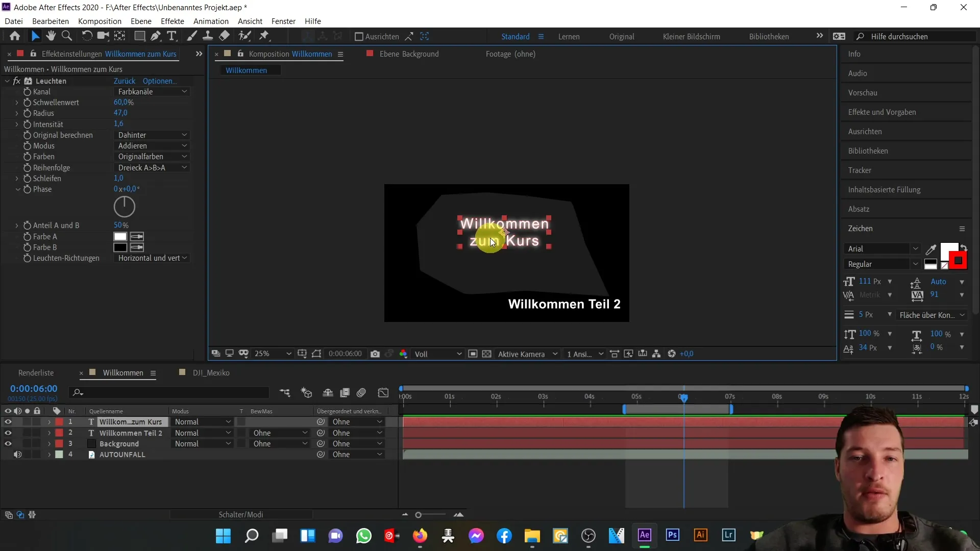Open the Voll resolution dropdown
Image resolution: width=980 pixels, height=551 pixels.
click(x=437, y=354)
